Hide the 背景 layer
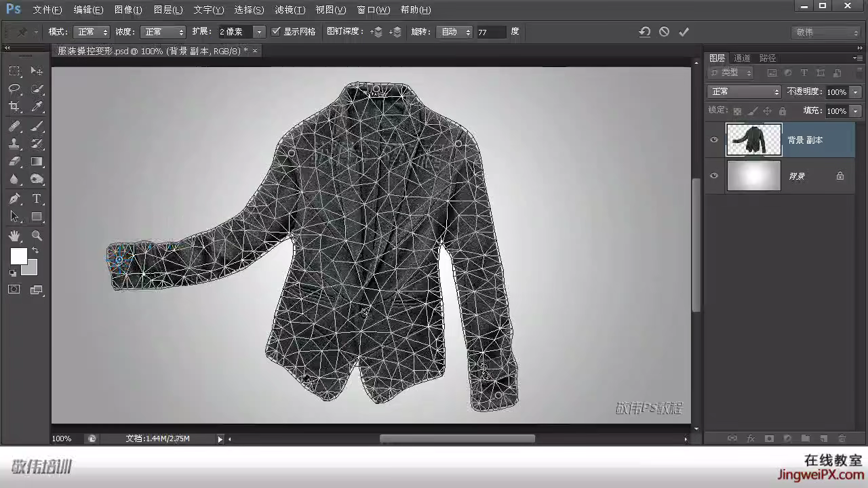 (x=714, y=176)
